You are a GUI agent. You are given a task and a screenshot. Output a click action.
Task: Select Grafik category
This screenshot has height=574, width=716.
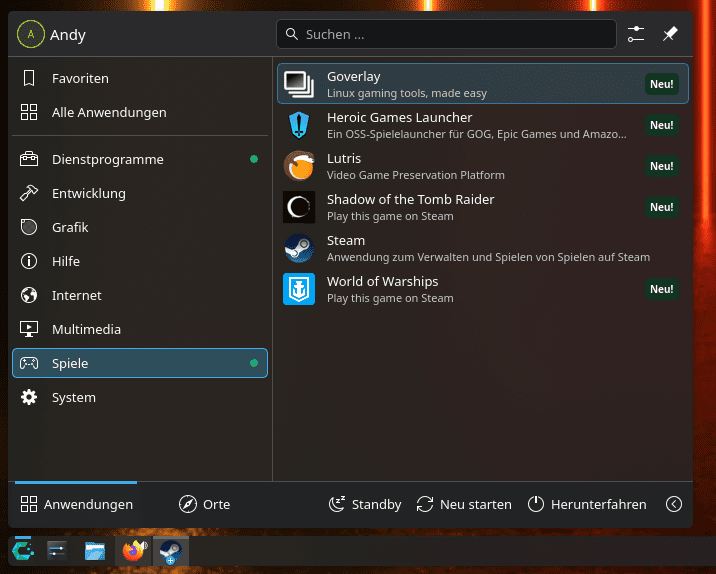140,227
